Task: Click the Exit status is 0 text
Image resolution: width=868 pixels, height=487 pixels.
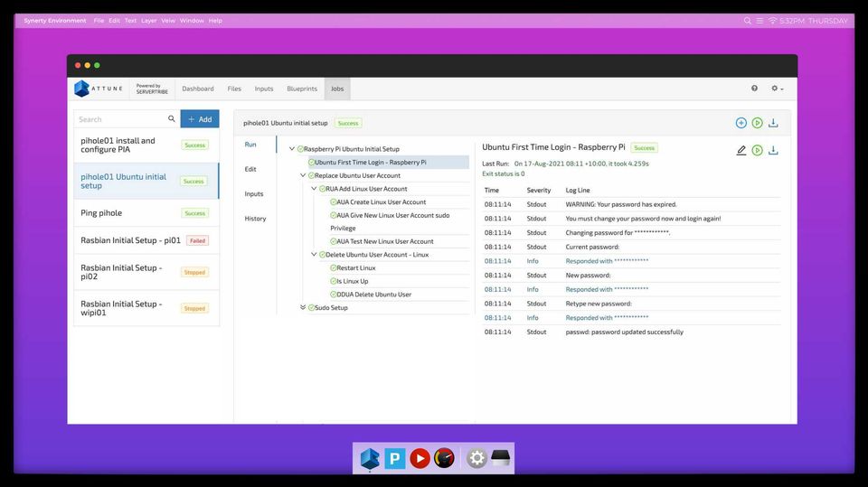Action: [x=504, y=173]
